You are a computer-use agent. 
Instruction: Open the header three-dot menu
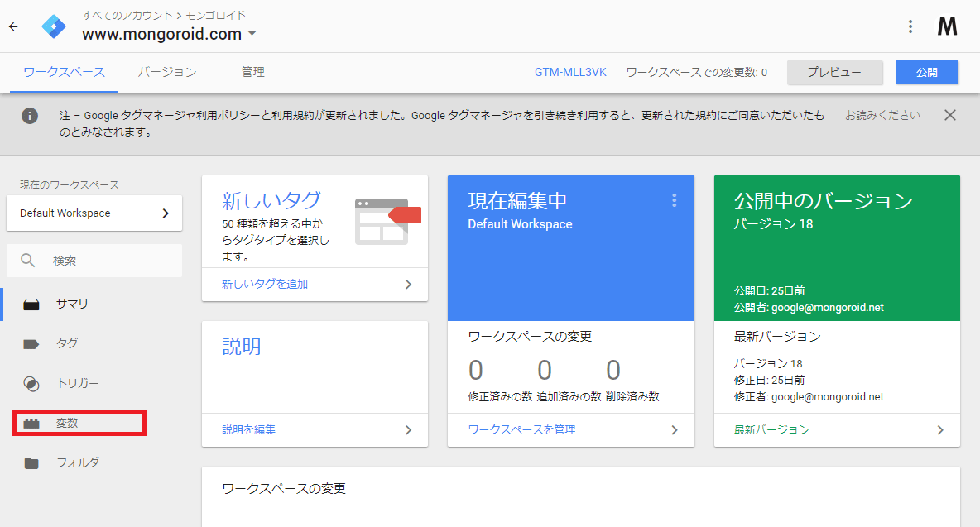910,26
